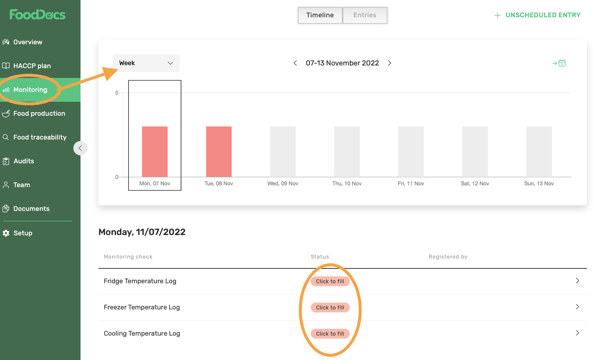Select the Mon, 07 Nov bar

click(155, 151)
